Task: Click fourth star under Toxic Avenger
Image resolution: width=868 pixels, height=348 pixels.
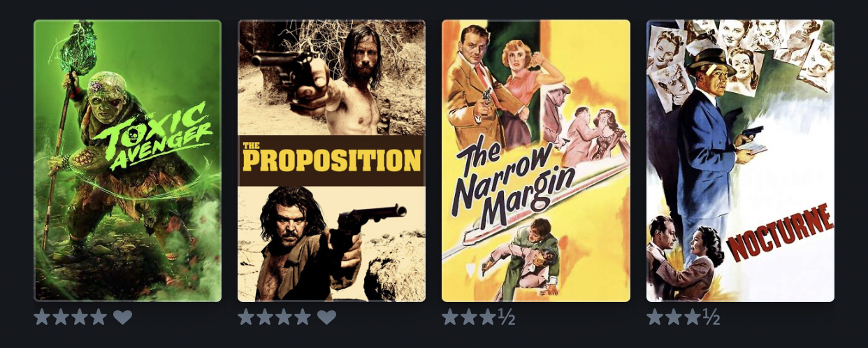Action: (x=99, y=317)
